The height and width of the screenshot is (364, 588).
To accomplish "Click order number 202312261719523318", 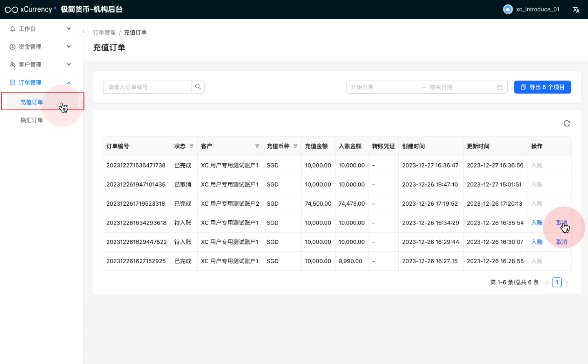I will [136, 204].
